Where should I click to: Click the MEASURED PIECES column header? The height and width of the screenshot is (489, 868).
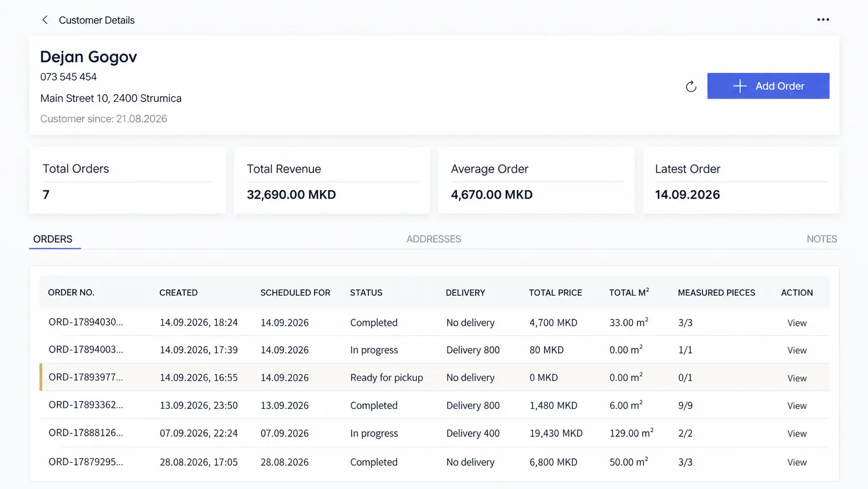716,293
